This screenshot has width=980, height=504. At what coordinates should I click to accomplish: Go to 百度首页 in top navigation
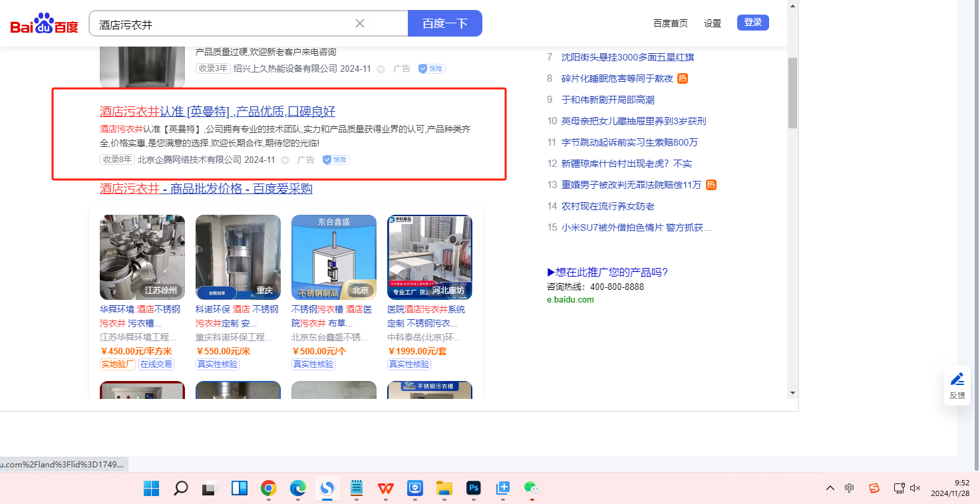(x=670, y=23)
